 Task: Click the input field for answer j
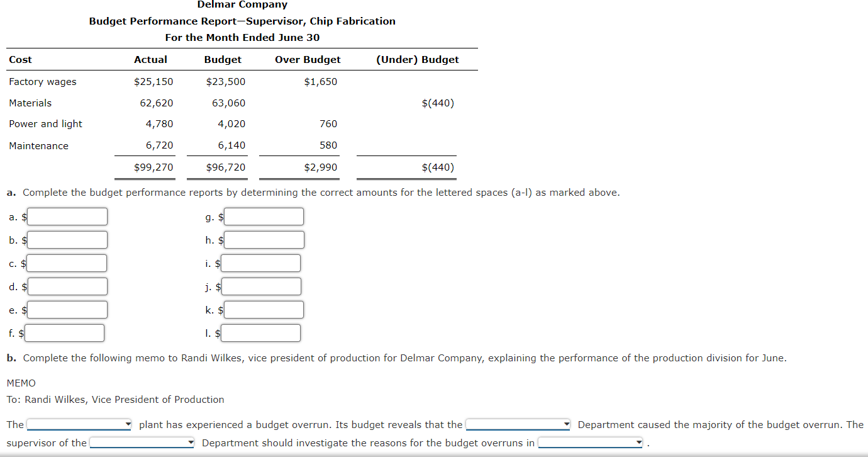261,286
